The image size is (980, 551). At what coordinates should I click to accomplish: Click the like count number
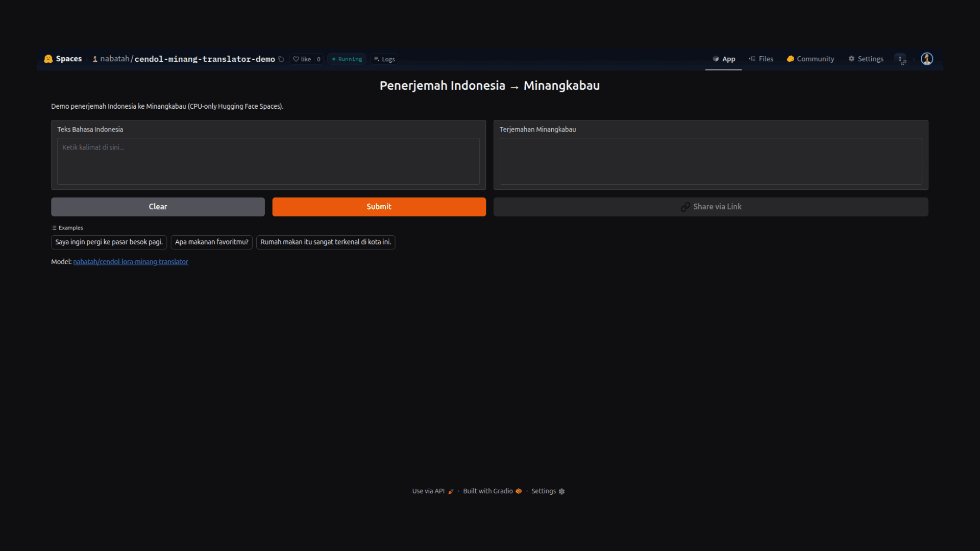(x=318, y=59)
